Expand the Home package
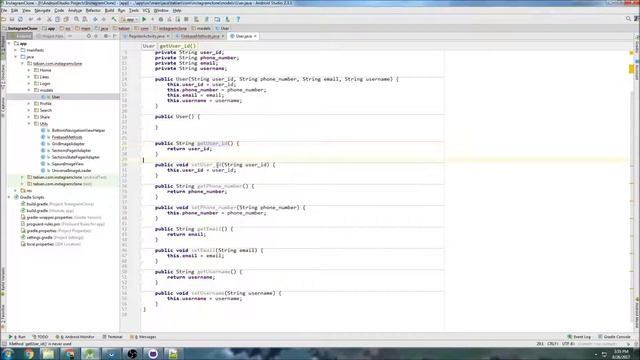 [29, 70]
